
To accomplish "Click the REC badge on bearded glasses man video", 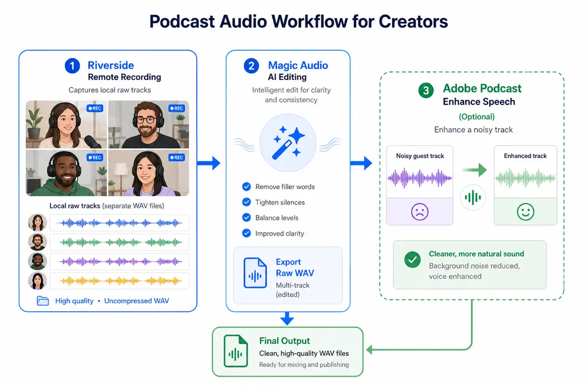I will [x=176, y=109].
